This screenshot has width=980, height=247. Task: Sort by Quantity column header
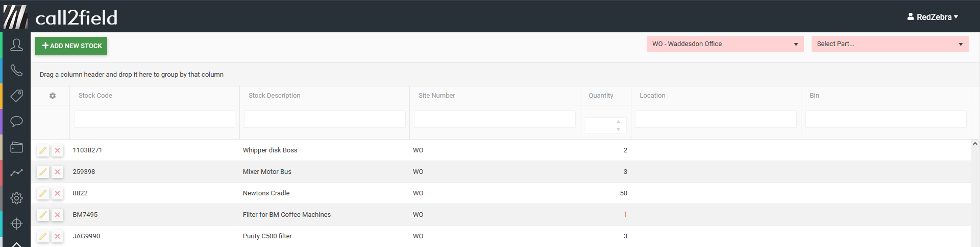click(x=601, y=96)
